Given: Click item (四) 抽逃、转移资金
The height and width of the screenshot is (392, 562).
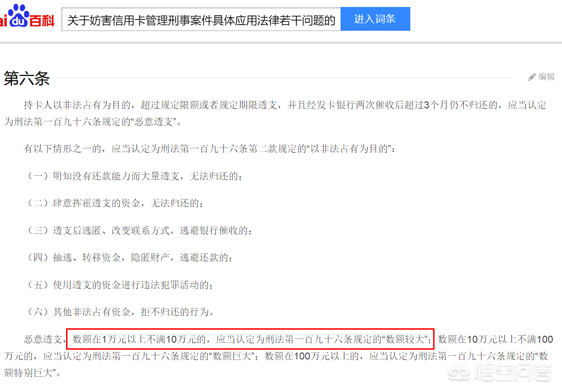Looking at the screenshot, I should 128,257.
